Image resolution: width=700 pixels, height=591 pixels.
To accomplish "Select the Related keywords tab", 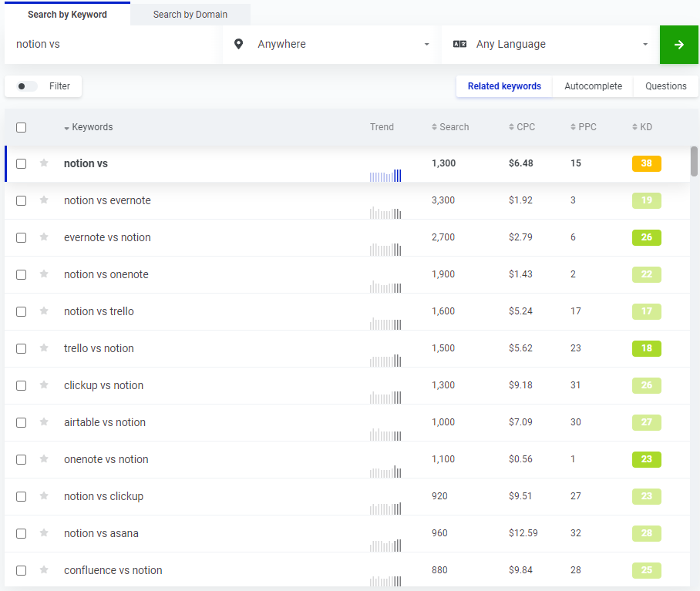I will coord(504,86).
